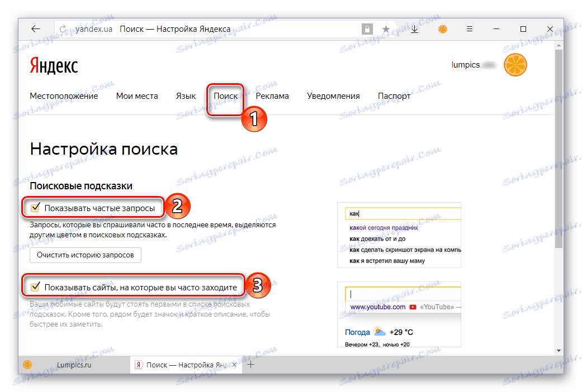
Task: Click suggestion 'как доехать от и до'
Action: (x=377, y=239)
